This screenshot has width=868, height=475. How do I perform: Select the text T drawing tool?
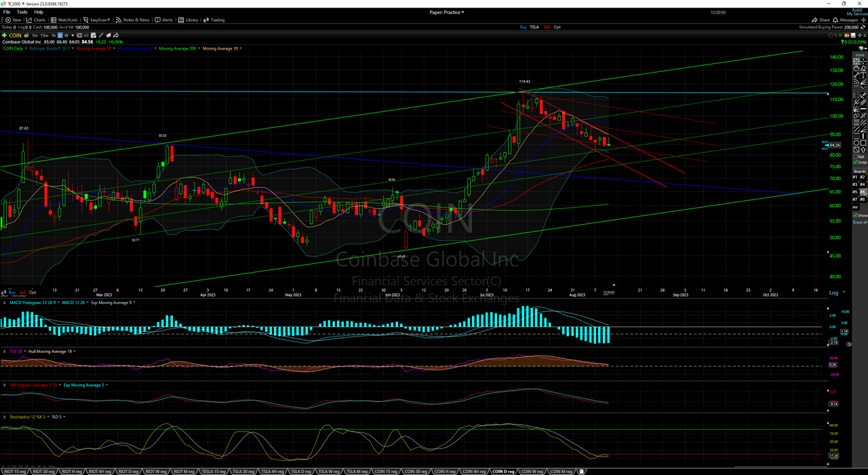click(863, 75)
